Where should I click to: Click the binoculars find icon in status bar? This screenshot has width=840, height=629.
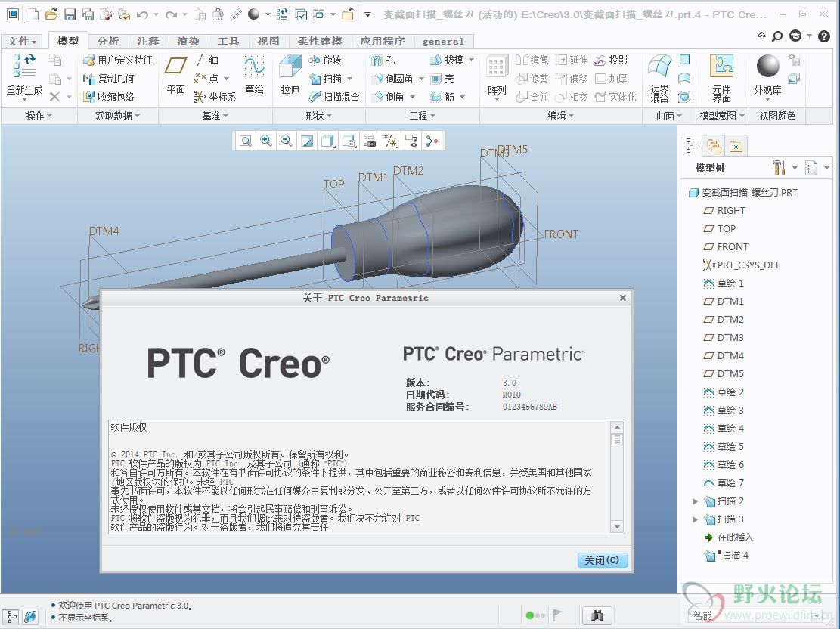coord(597,615)
